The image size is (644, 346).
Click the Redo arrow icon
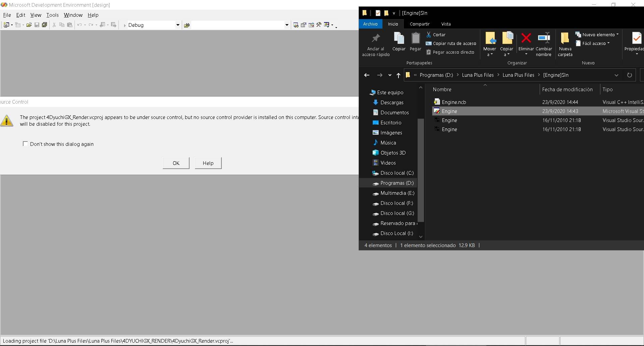tap(91, 25)
